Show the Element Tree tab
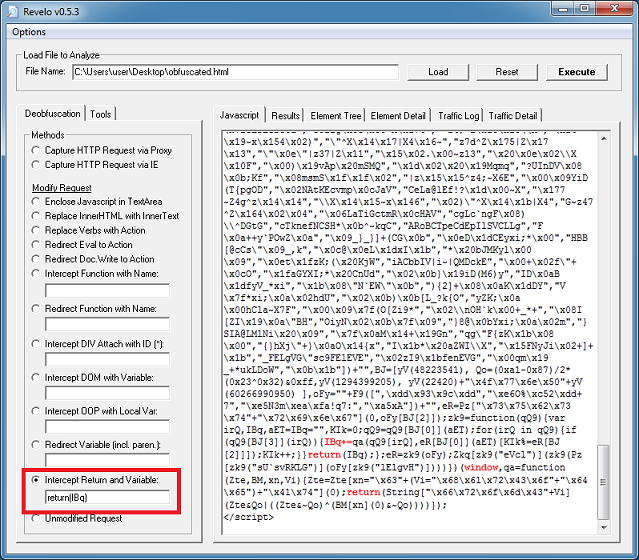The image size is (639, 560). coord(336,116)
